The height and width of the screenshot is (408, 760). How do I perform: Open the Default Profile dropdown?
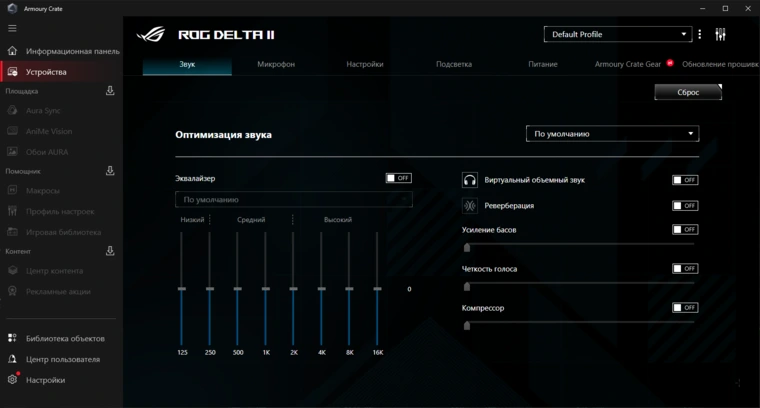tap(618, 34)
